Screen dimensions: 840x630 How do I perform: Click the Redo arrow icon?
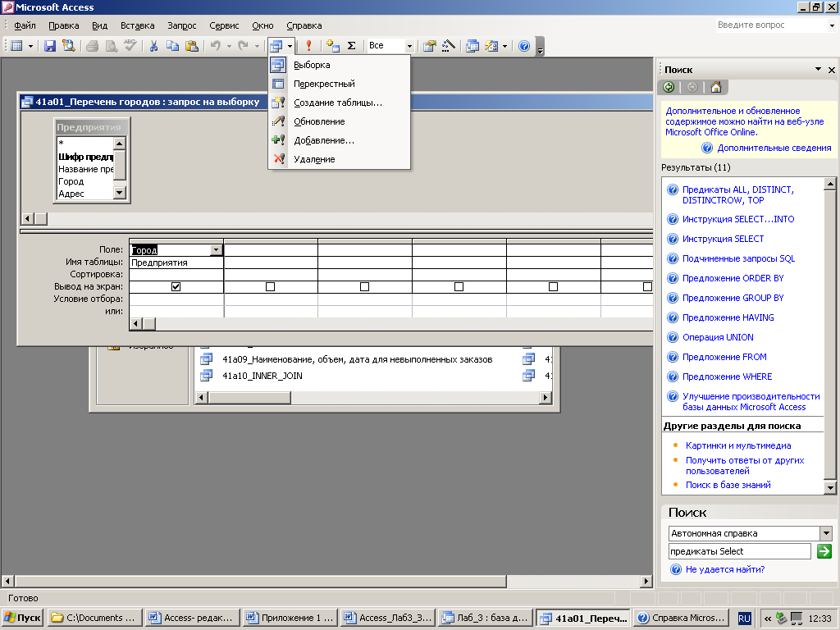point(243,46)
